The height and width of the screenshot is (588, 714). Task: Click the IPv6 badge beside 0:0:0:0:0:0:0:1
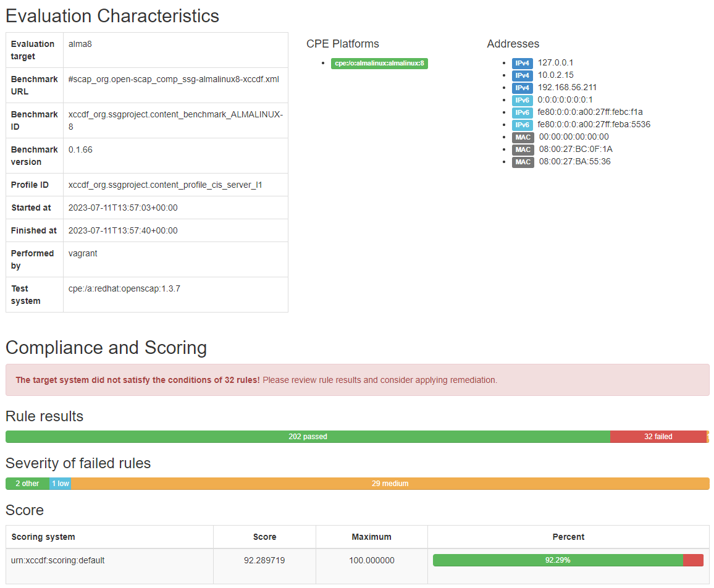[523, 100]
